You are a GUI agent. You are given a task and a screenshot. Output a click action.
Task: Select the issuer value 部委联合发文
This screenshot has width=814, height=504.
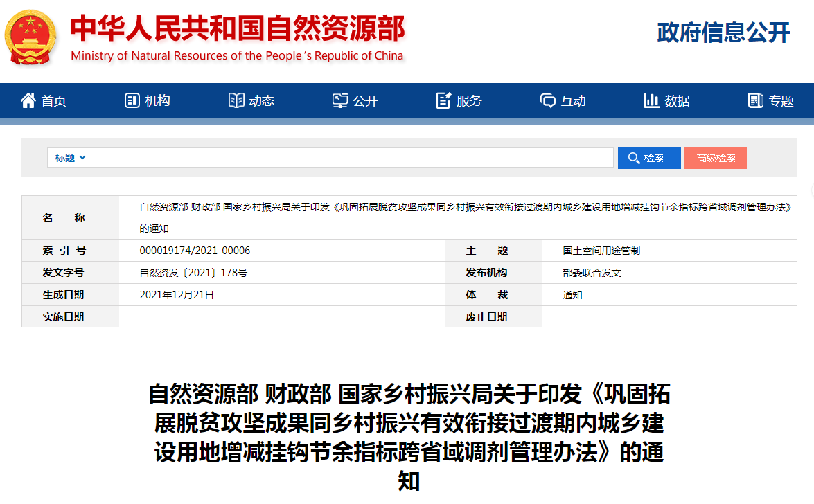[x=592, y=273]
